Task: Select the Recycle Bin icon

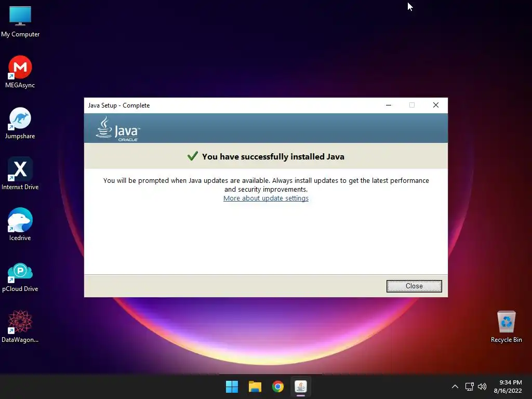Action: coord(506,326)
